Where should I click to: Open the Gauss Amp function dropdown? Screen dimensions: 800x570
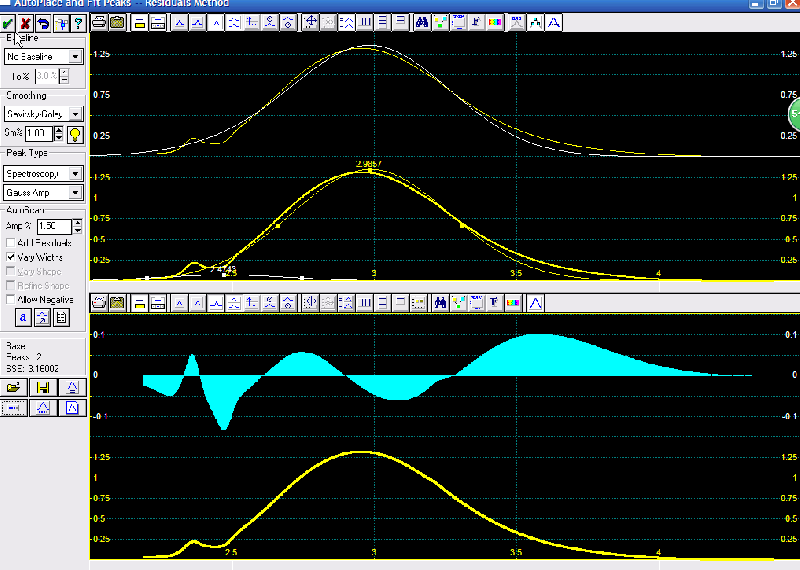pyautogui.click(x=76, y=193)
